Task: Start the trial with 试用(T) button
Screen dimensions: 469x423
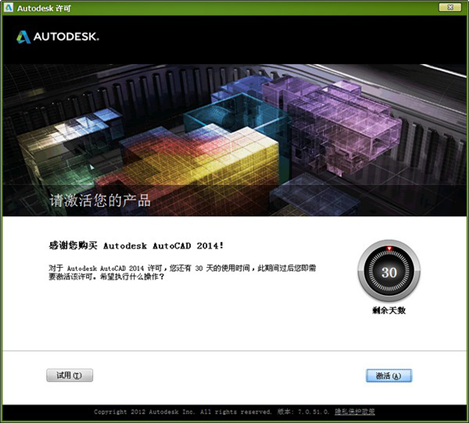Action: pyautogui.click(x=69, y=375)
